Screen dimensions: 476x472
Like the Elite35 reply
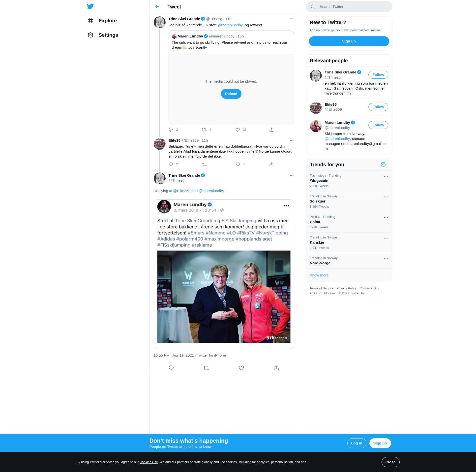pyautogui.click(x=238, y=164)
